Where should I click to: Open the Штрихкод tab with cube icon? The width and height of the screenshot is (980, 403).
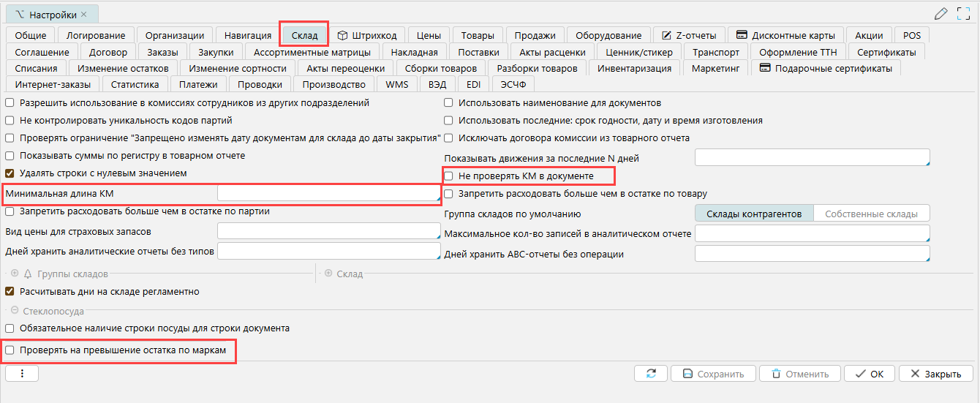tap(366, 35)
